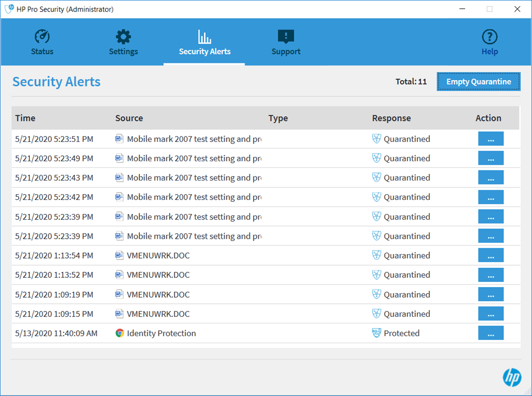Screen dimensions: 532x396
Task: Click the shield icon on the first Quarantined row
Action: [x=376, y=138]
